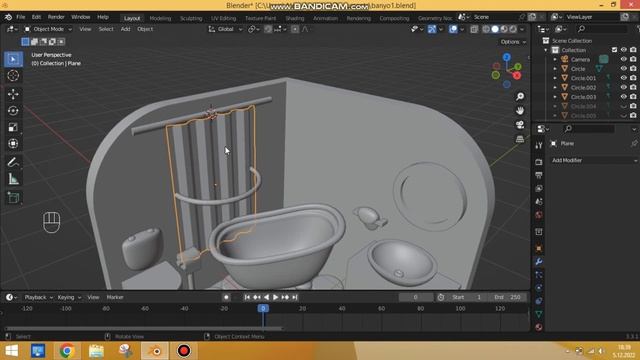Select the Annotate tool
Image resolution: width=640 pixels, height=360 pixels.
(x=13, y=162)
